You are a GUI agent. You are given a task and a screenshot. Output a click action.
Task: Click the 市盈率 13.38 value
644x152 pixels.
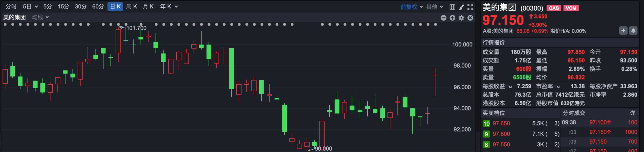(x=578, y=86)
